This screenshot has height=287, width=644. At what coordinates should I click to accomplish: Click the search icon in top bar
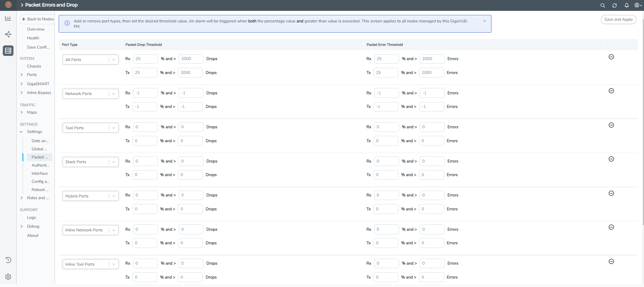(603, 5)
